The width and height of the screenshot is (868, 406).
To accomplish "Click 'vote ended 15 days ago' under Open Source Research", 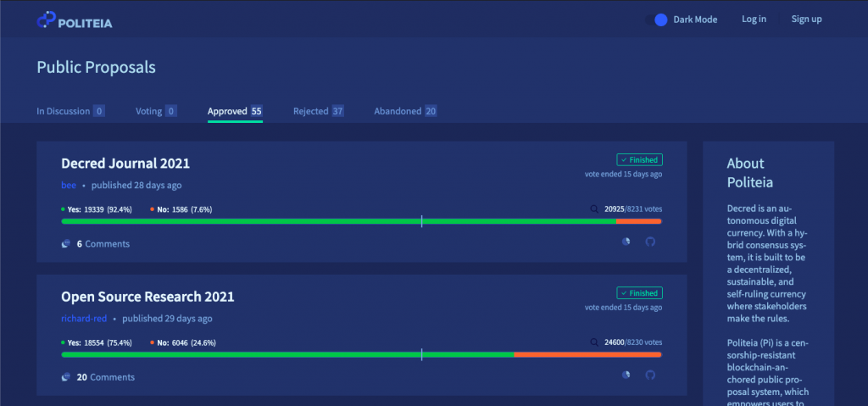I will [623, 308].
